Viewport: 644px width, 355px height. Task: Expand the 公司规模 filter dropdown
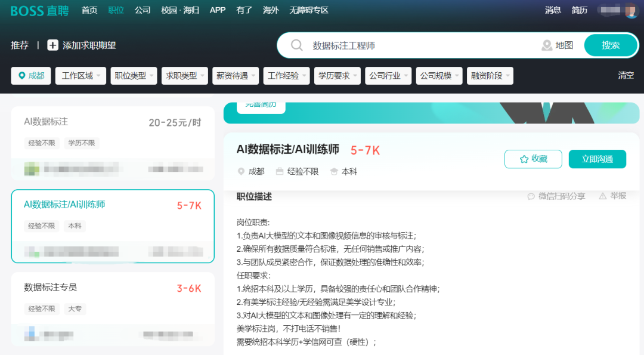click(439, 76)
